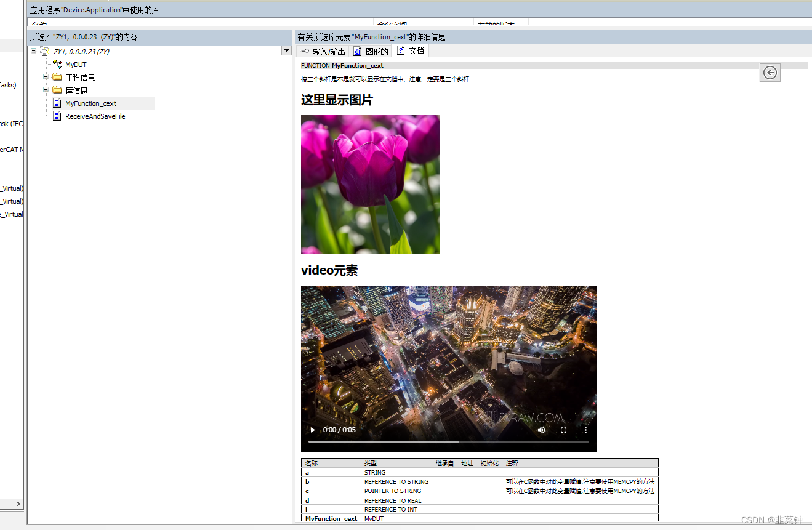Open the library selection dropdown arrow
The height and width of the screenshot is (530, 812).
pyautogui.click(x=286, y=51)
